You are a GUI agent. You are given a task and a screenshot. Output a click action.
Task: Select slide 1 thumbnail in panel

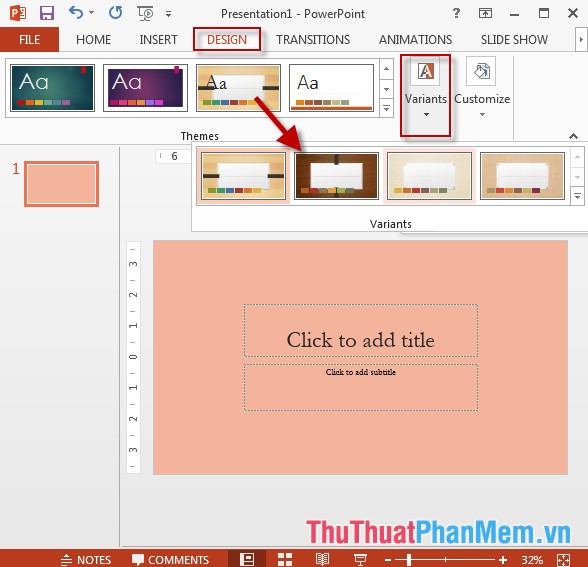coord(62,184)
